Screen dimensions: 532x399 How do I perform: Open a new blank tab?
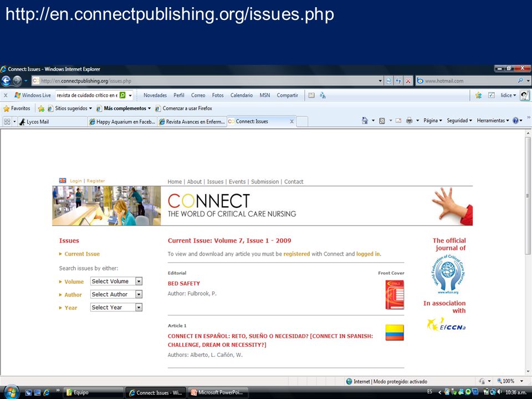tap(303, 121)
